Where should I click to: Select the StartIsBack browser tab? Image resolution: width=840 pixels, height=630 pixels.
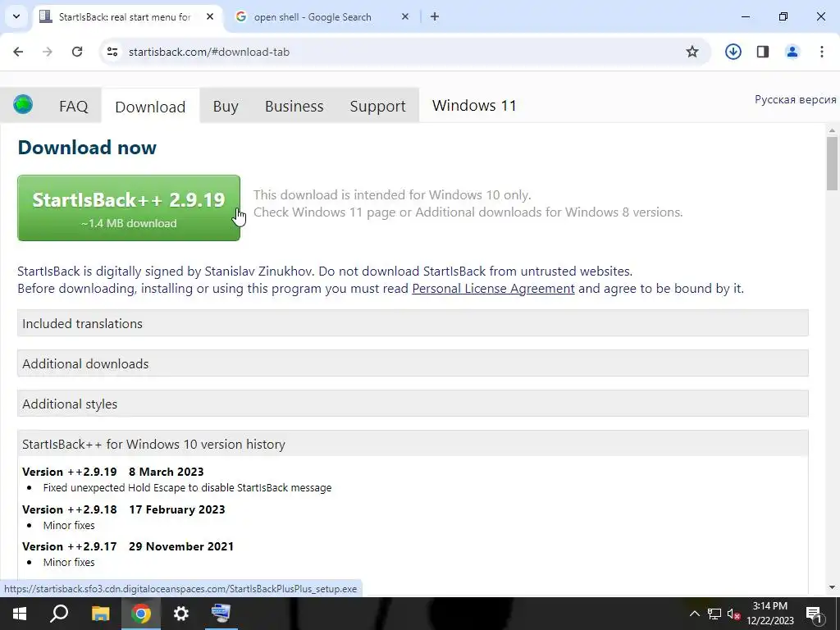[125, 17]
